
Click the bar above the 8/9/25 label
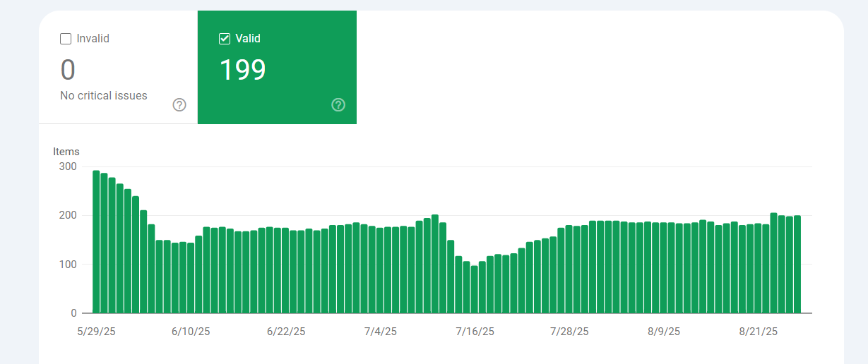pos(664,268)
